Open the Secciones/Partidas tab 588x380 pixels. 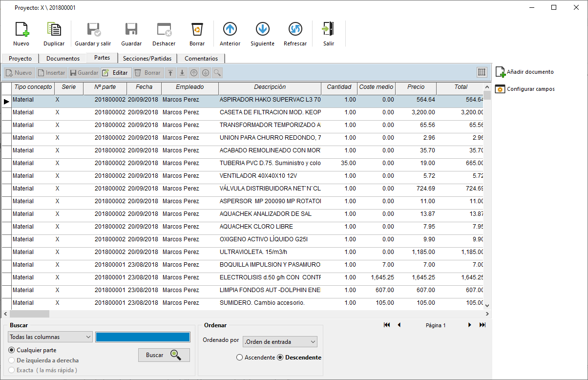(147, 59)
